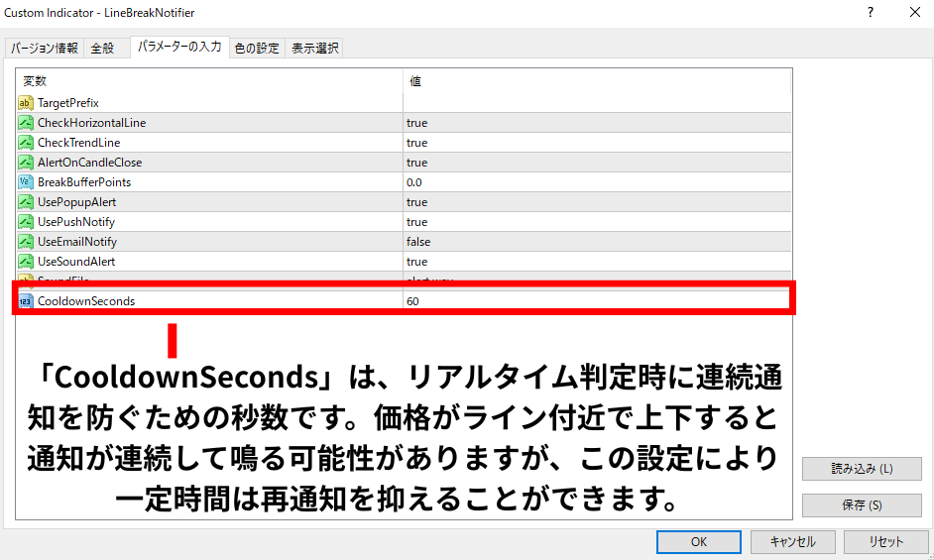Viewport: 934px width, 560px height.
Task: Switch to the バージョン情報 tab
Action: coord(45,48)
